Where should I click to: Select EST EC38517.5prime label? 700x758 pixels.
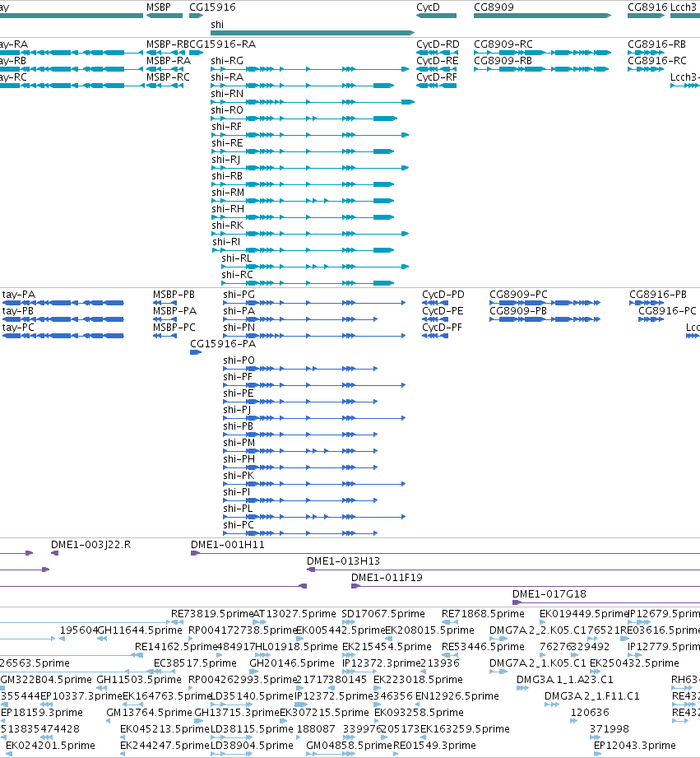coord(195,663)
